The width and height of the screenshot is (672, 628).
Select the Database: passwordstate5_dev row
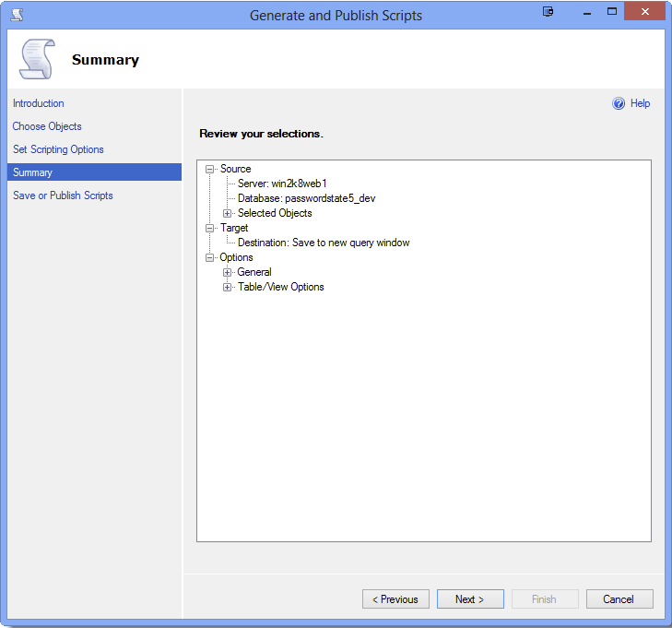click(306, 198)
